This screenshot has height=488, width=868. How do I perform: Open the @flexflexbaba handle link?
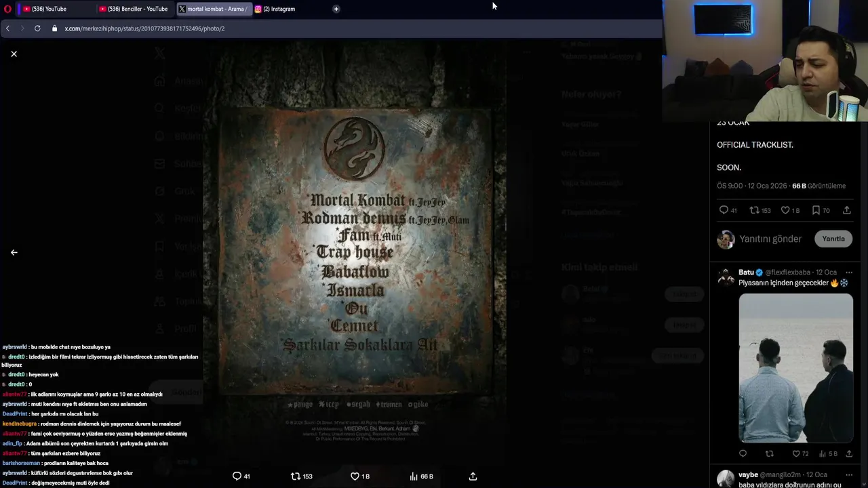[788, 272]
